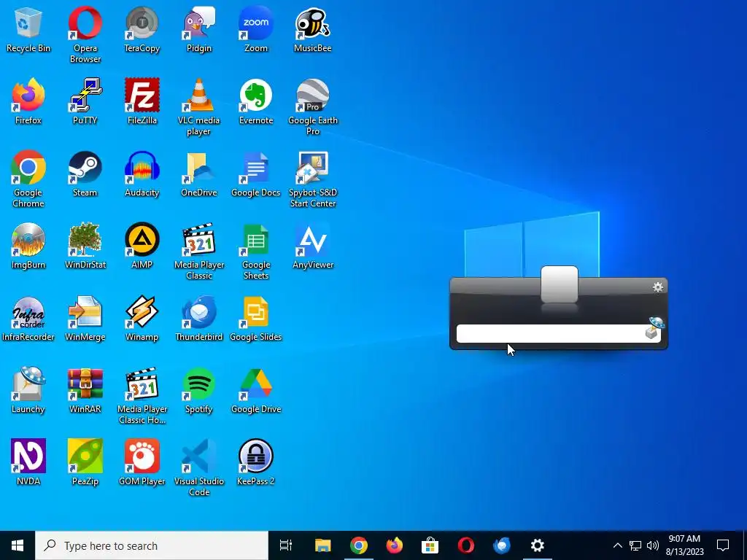Select the GOM Player desktop shortcut

pos(142,462)
